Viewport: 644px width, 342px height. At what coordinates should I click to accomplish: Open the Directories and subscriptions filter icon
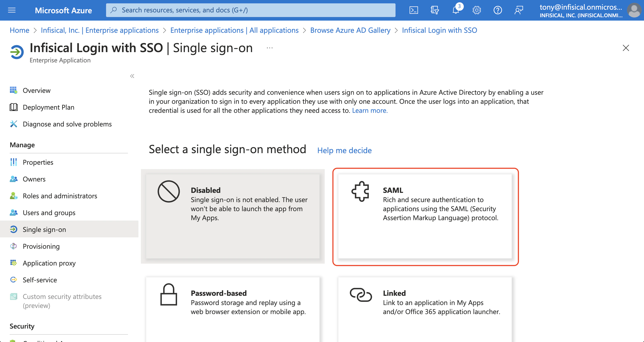tap(435, 10)
